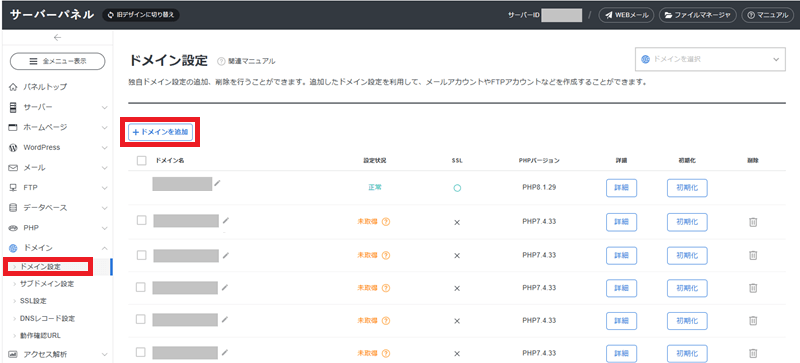Switch using 旧デザインに切り替え button

tap(141, 15)
